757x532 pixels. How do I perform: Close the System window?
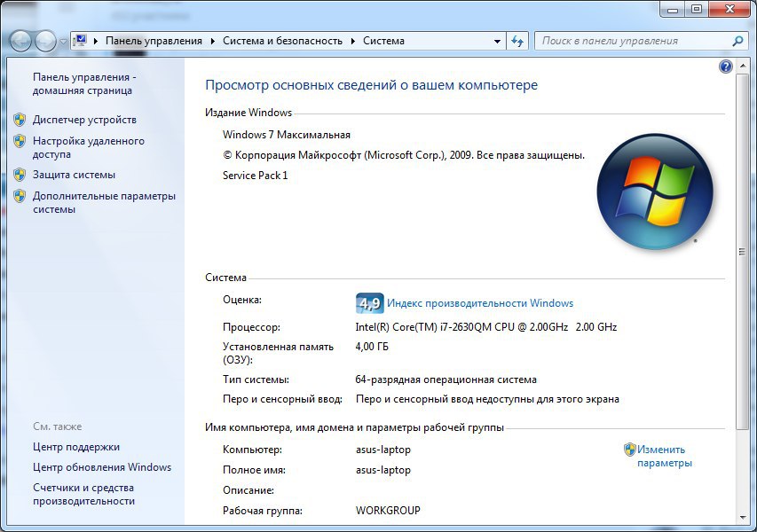[730, 9]
